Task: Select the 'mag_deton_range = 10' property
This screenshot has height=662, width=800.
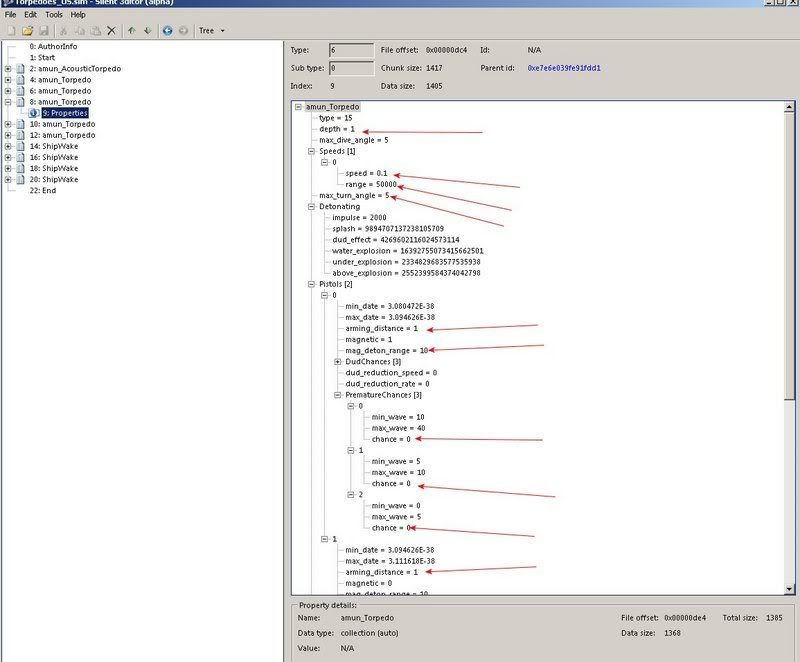Action: click(x=387, y=350)
